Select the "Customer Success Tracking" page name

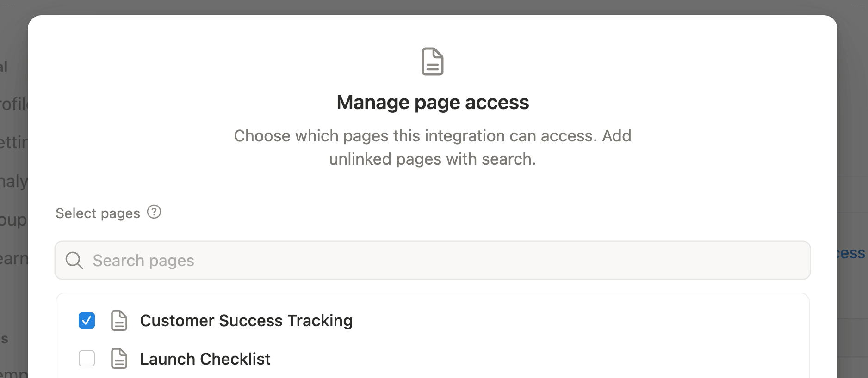coord(246,320)
